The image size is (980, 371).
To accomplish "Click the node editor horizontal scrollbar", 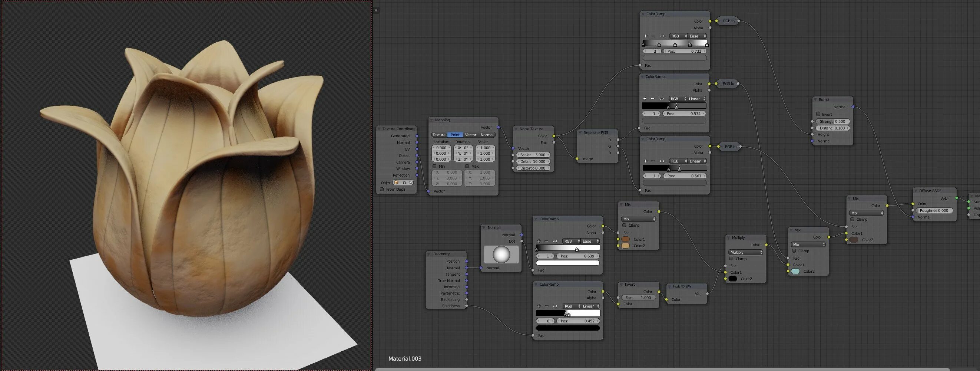I will pyautogui.click(x=662, y=369).
